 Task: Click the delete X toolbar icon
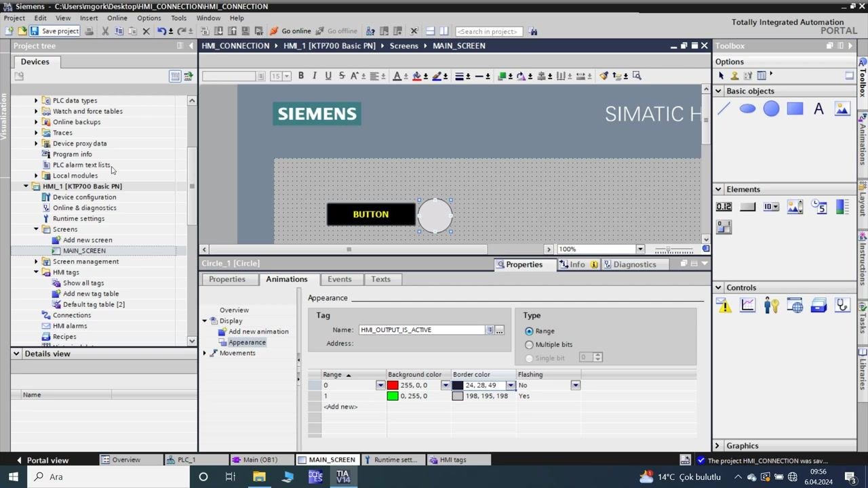click(x=146, y=31)
